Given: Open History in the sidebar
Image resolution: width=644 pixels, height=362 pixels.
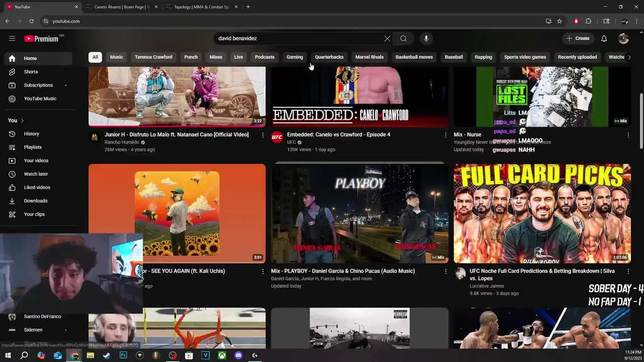Looking at the screenshot, I should click(38, 134).
